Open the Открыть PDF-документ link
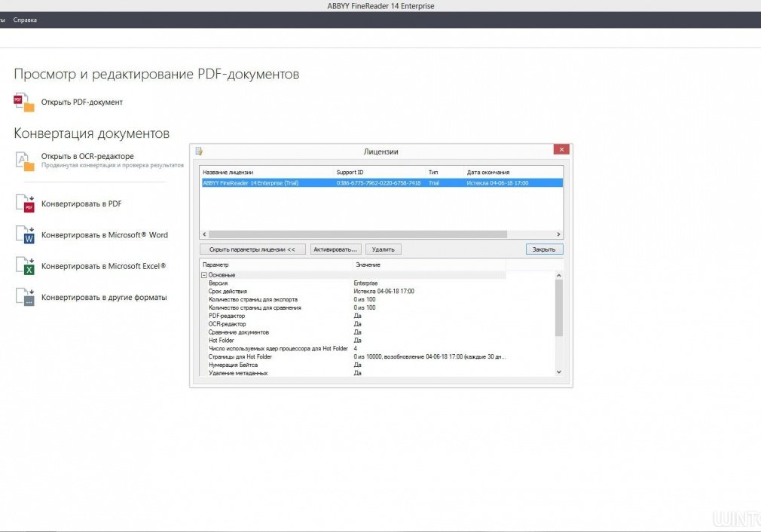 [81, 102]
